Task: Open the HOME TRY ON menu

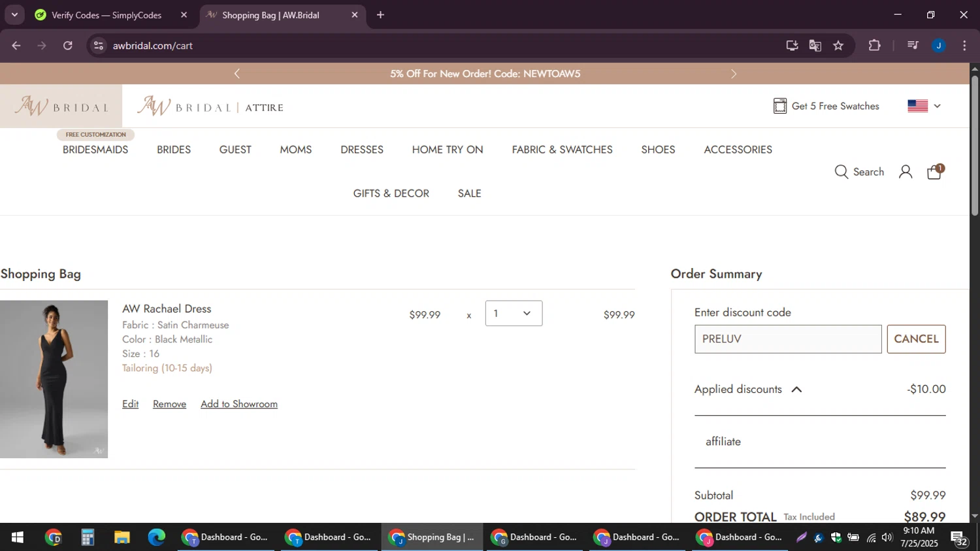Action: [448, 150]
